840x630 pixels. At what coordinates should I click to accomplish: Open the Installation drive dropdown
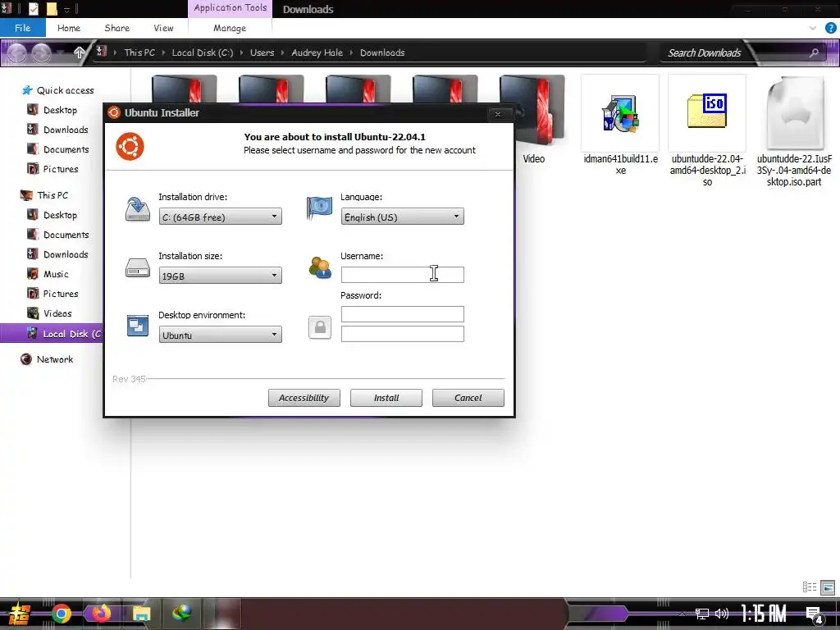coord(220,217)
